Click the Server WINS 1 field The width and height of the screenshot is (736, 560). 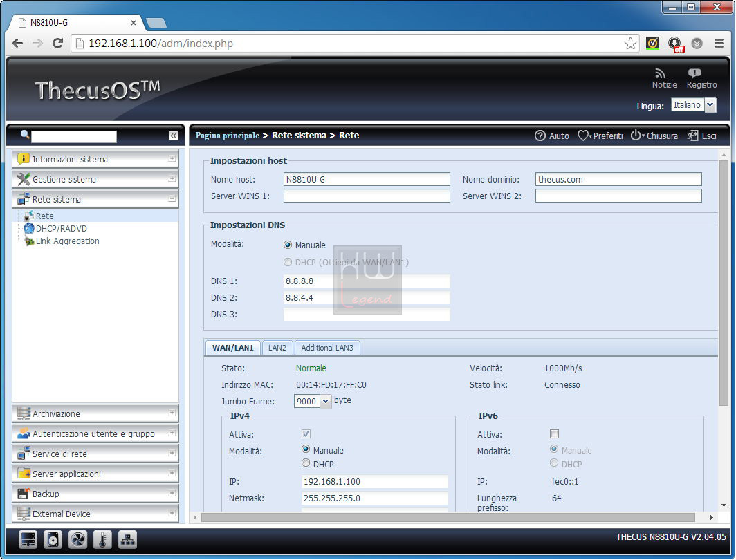tap(367, 196)
